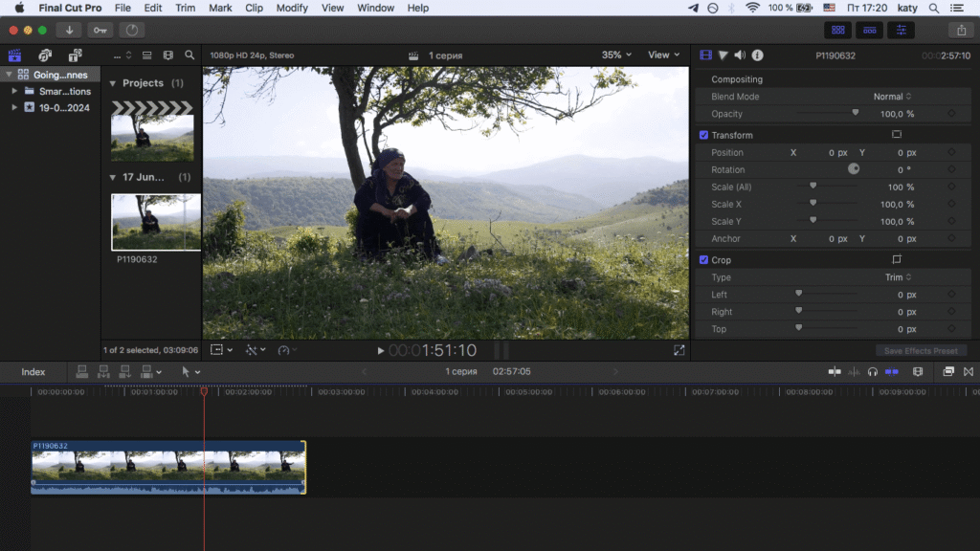Open the Clip menu

254,8
